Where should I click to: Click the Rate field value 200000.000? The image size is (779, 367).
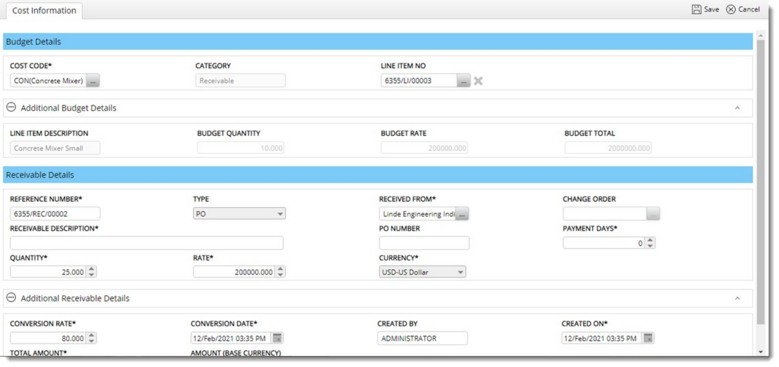click(x=234, y=272)
